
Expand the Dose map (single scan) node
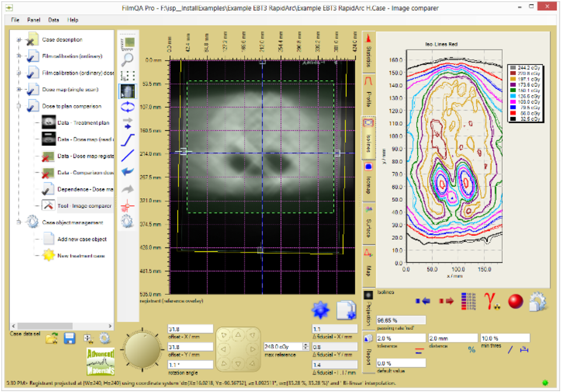click(19, 90)
